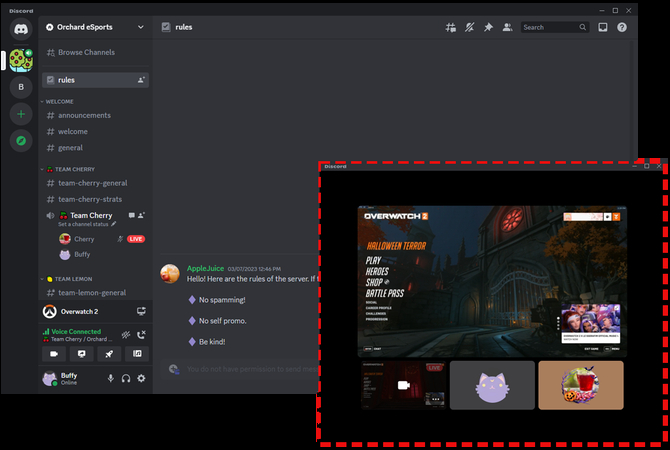
Task: Open the Help question mark icon
Action: point(622,27)
